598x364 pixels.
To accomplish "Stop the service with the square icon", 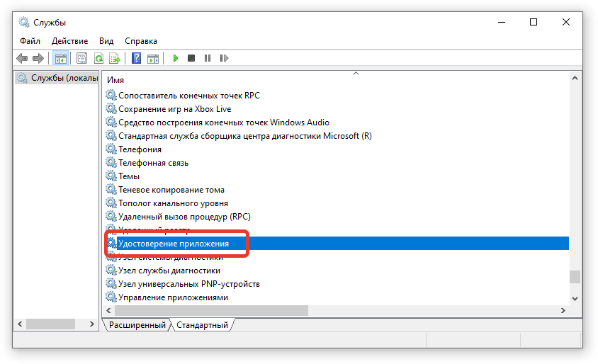I will (x=191, y=58).
